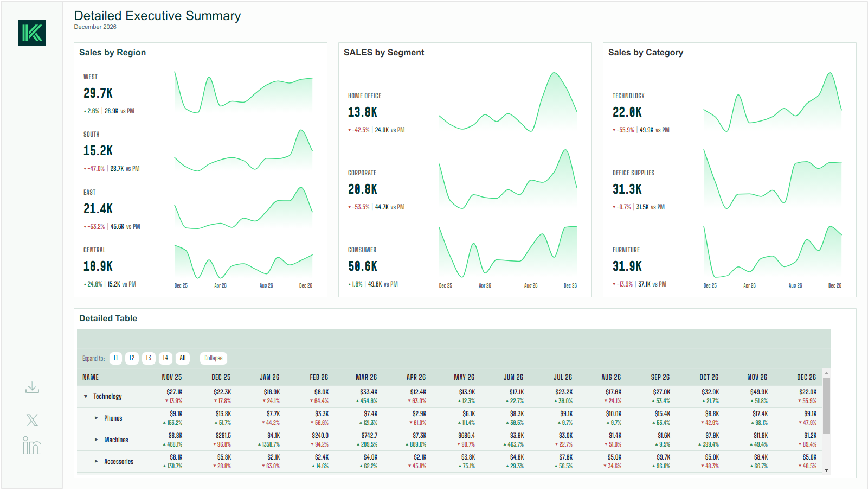
Task: Click the December 2026 subtitle
Action: tap(95, 27)
